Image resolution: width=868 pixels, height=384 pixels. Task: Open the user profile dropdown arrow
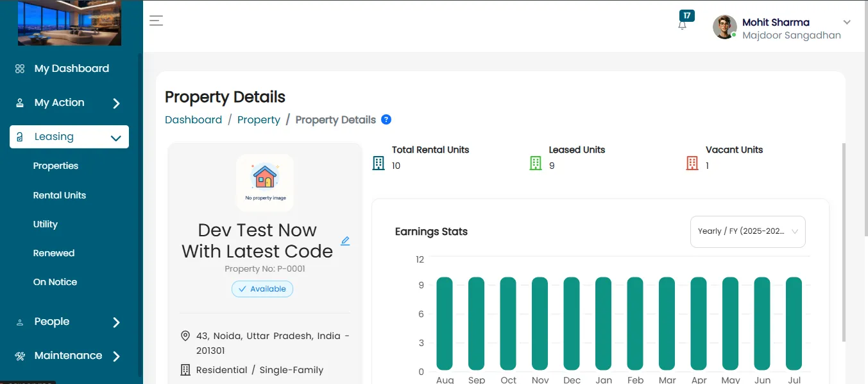click(847, 22)
